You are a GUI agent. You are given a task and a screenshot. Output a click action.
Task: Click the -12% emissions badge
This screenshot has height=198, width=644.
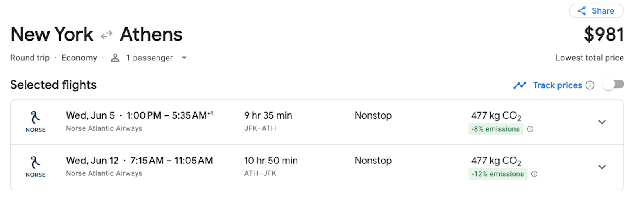click(498, 174)
